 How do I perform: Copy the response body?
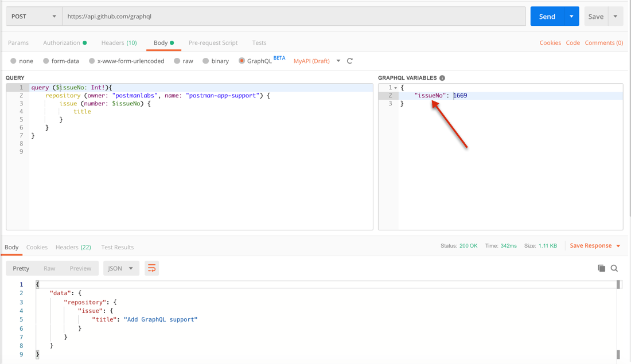pos(601,268)
